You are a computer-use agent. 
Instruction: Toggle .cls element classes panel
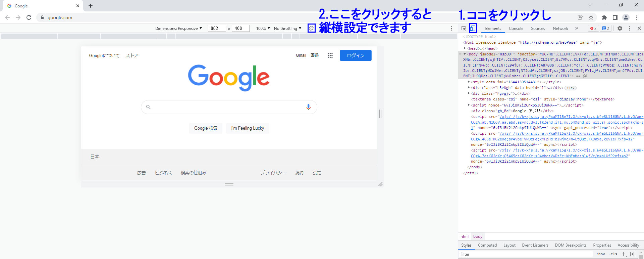point(613,254)
